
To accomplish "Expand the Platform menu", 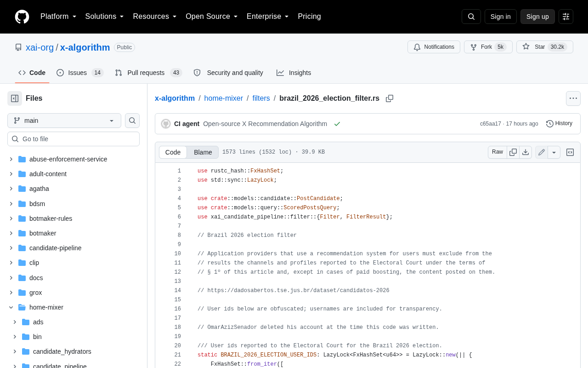I will [58, 17].
